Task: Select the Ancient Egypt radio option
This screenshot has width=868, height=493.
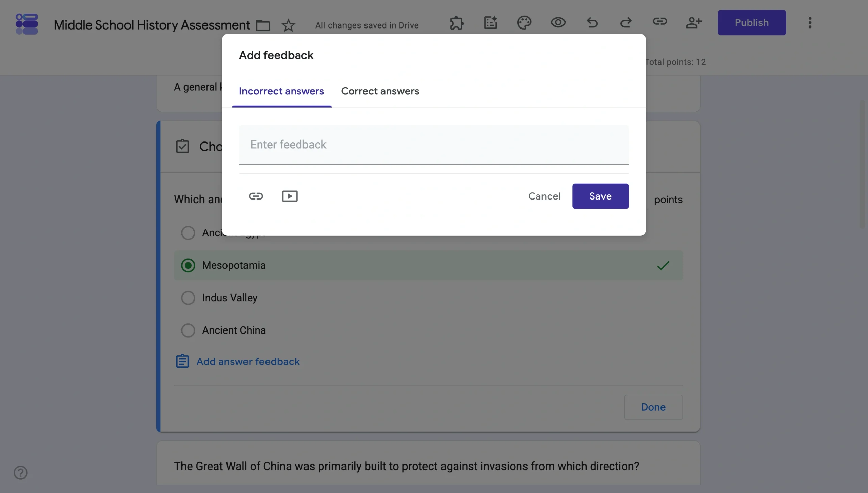Action: click(188, 233)
